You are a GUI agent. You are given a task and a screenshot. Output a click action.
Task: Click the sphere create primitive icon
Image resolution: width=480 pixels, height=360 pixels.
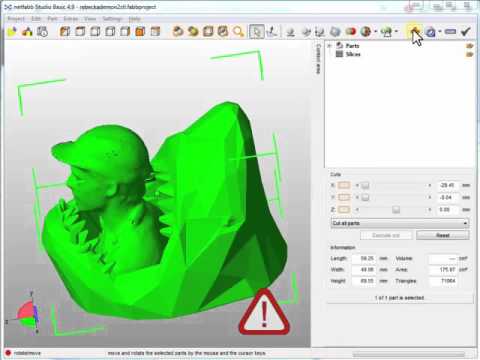coord(366,32)
